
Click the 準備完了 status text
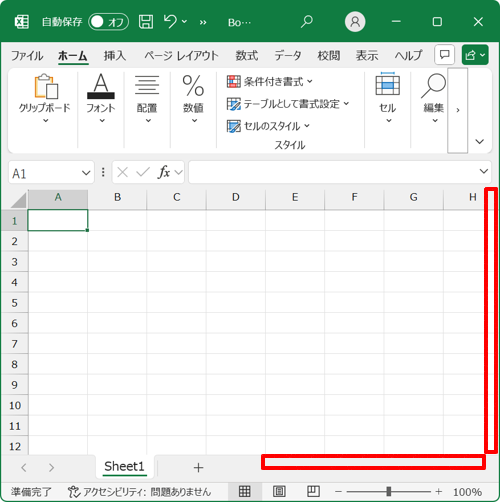pos(31,492)
